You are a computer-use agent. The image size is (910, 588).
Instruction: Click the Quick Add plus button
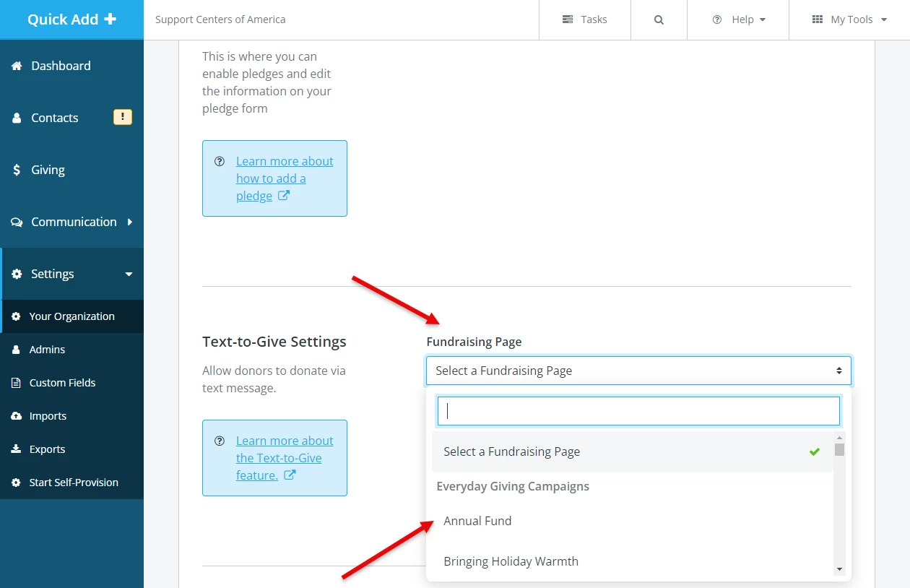(x=71, y=20)
